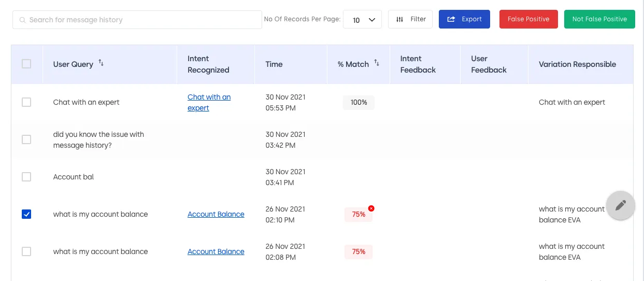Click the blue Export button
The height and width of the screenshot is (281, 644).
(464, 19)
